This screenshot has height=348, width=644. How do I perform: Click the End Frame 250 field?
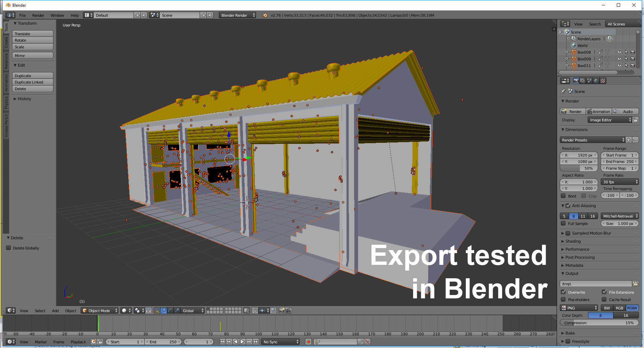(620, 161)
